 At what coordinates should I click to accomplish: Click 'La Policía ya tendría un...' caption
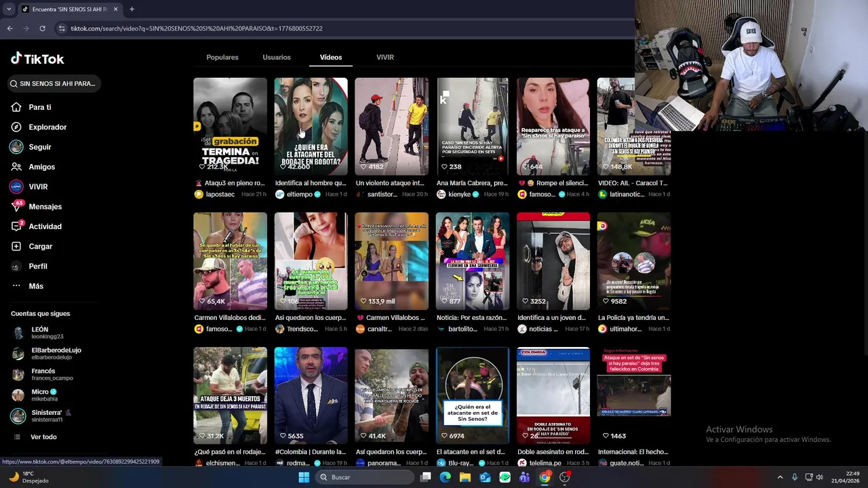pos(633,318)
